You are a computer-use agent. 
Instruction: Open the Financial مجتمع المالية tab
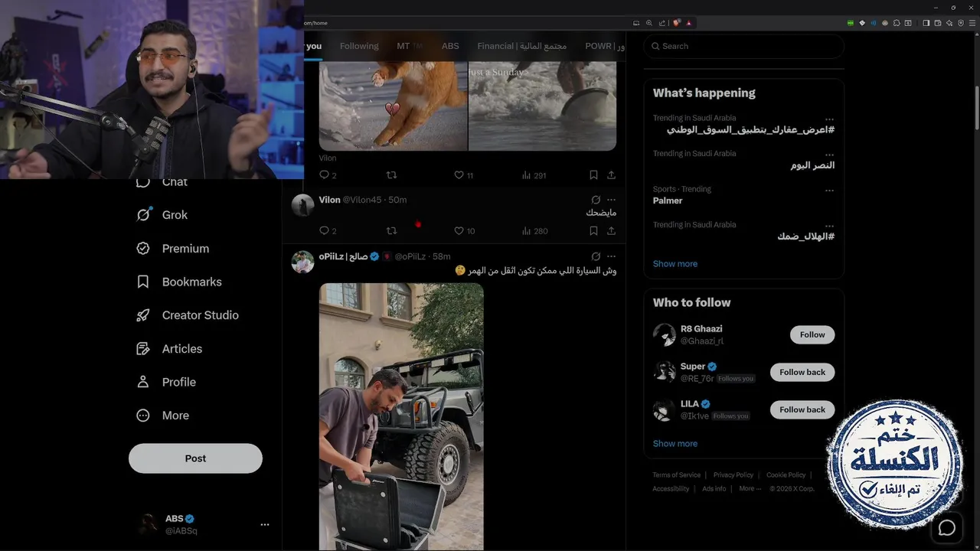point(521,46)
